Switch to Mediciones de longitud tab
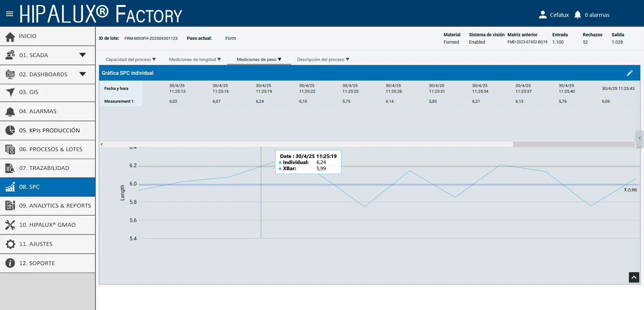Image resolution: width=644 pixels, height=310 pixels. coord(195,59)
